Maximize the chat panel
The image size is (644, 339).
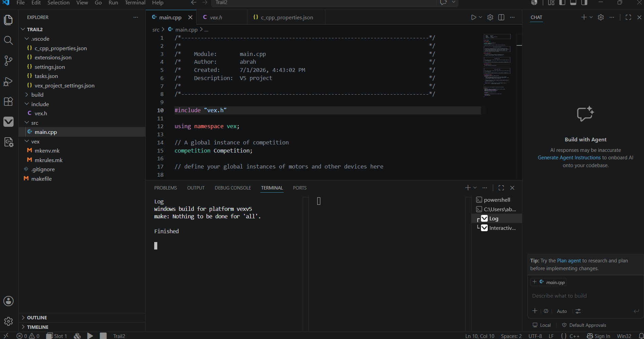[628, 17]
